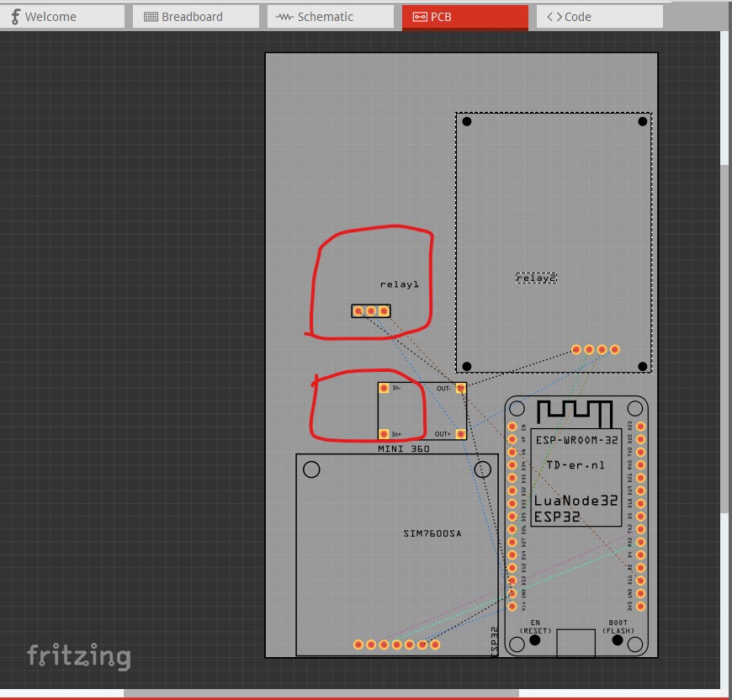Click the horizontal scrollbar below the canvas
This screenshot has height=700, width=732.
pos(321,693)
